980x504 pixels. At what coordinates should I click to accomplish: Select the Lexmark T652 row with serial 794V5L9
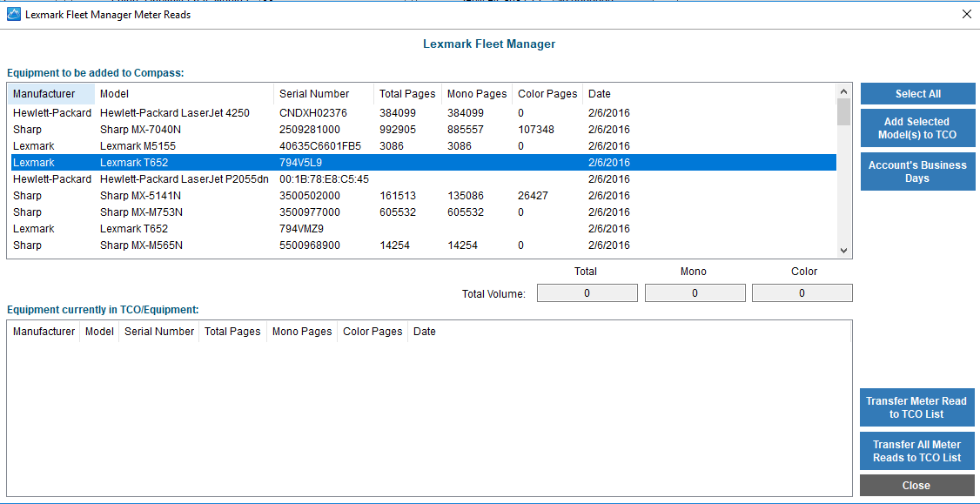424,163
